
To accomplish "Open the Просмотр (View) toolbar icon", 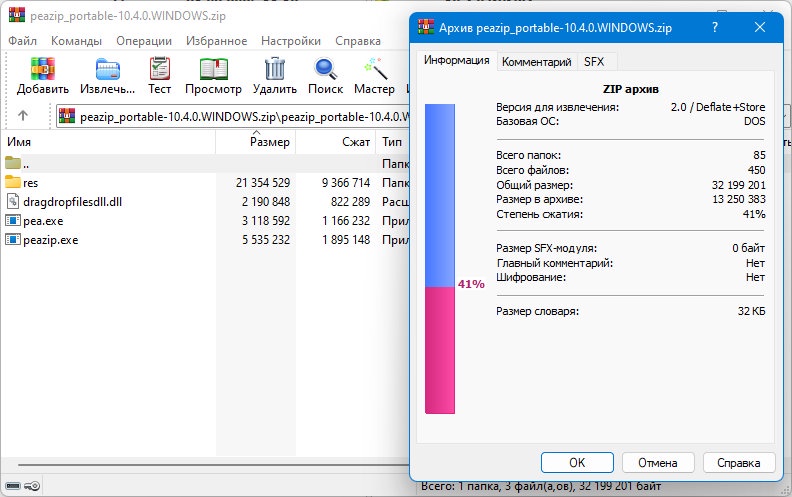I will [214, 69].
